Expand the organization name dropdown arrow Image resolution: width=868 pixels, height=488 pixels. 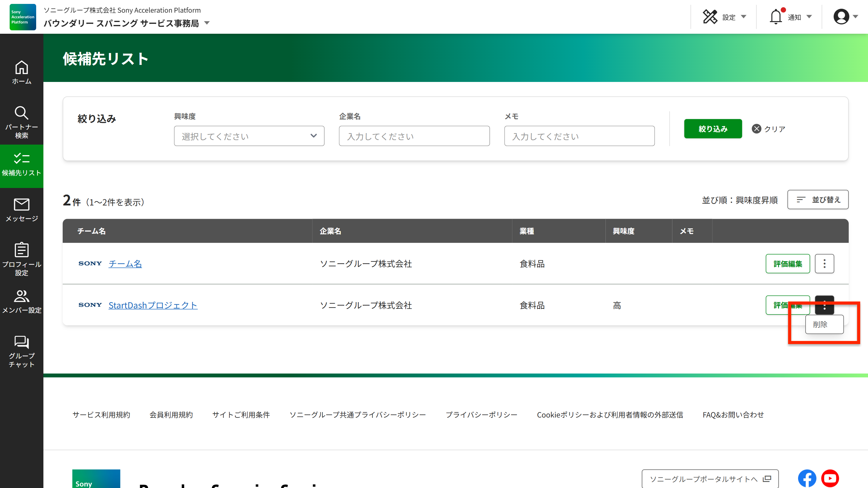207,23
